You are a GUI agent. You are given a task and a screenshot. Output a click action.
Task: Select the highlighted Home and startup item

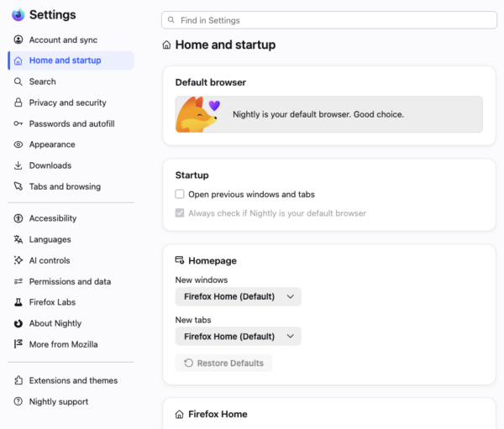[71, 60]
